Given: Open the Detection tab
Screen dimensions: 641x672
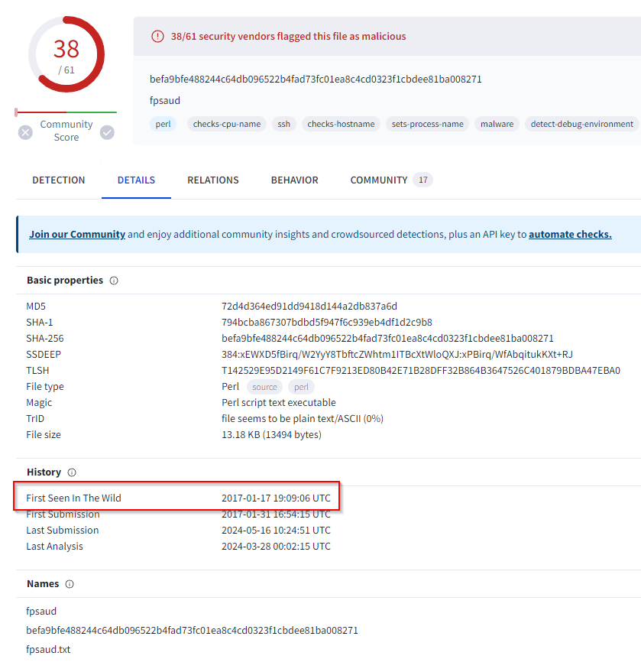Looking at the screenshot, I should [x=59, y=180].
